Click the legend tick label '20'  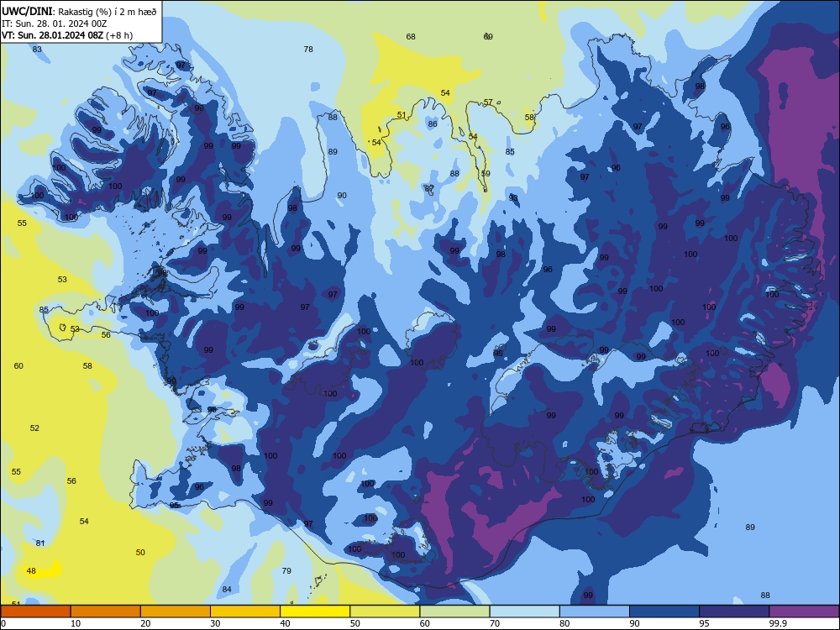(x=145, y=623)
